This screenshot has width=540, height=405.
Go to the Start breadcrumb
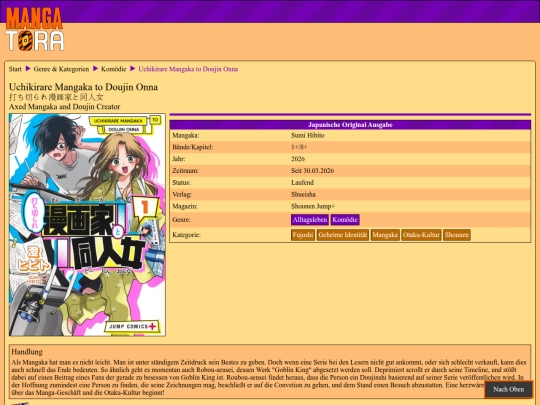(x=15, y=69)
